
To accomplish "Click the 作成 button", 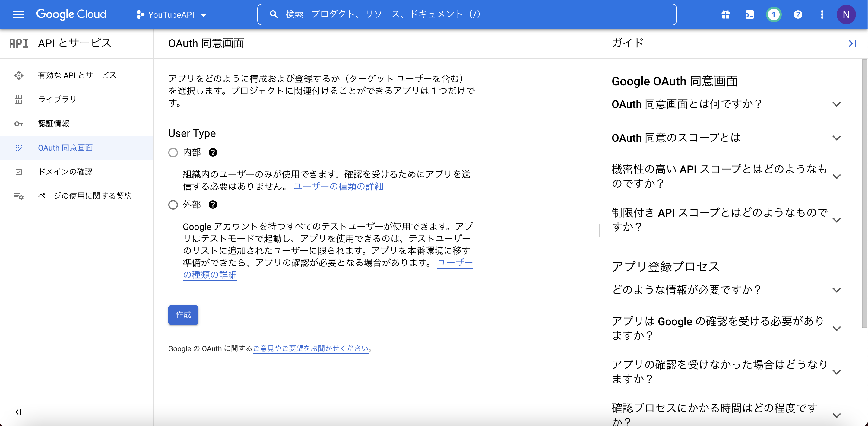I will tap(183, 315).
